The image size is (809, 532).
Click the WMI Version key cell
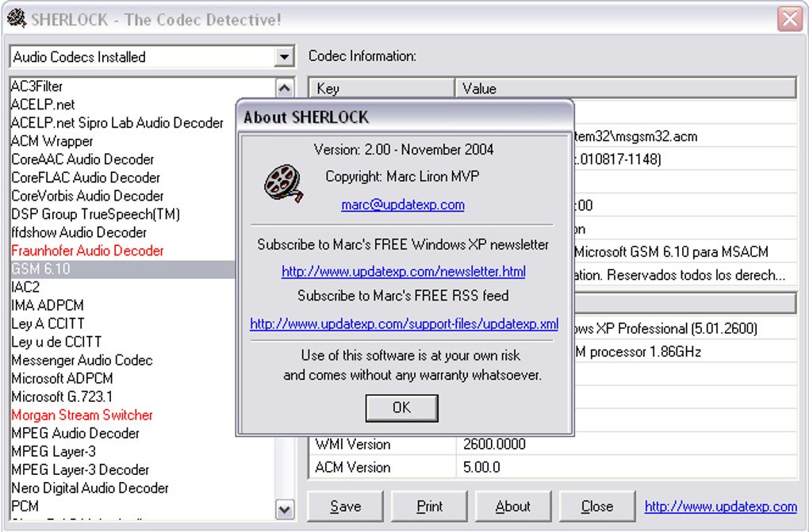click(x=382, y=444)
